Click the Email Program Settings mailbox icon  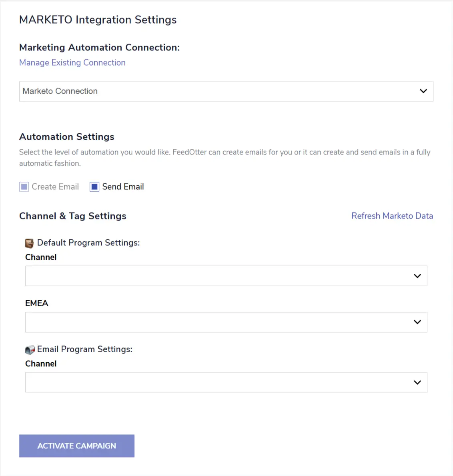coord(30,350)
